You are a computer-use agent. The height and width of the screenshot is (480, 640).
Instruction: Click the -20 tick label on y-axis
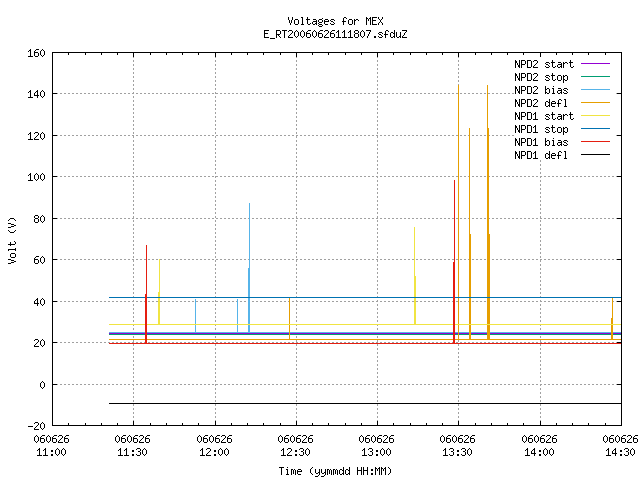(x=36, y=426)
